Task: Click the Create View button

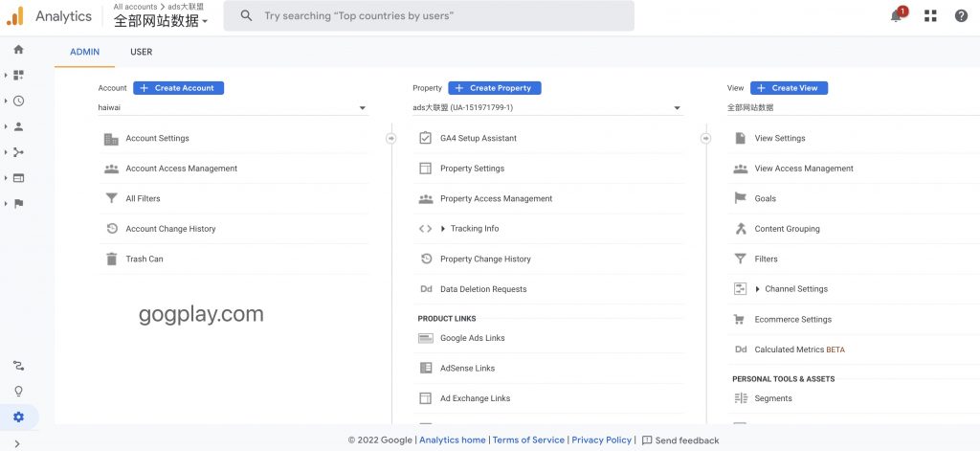Action: [789, 88]
